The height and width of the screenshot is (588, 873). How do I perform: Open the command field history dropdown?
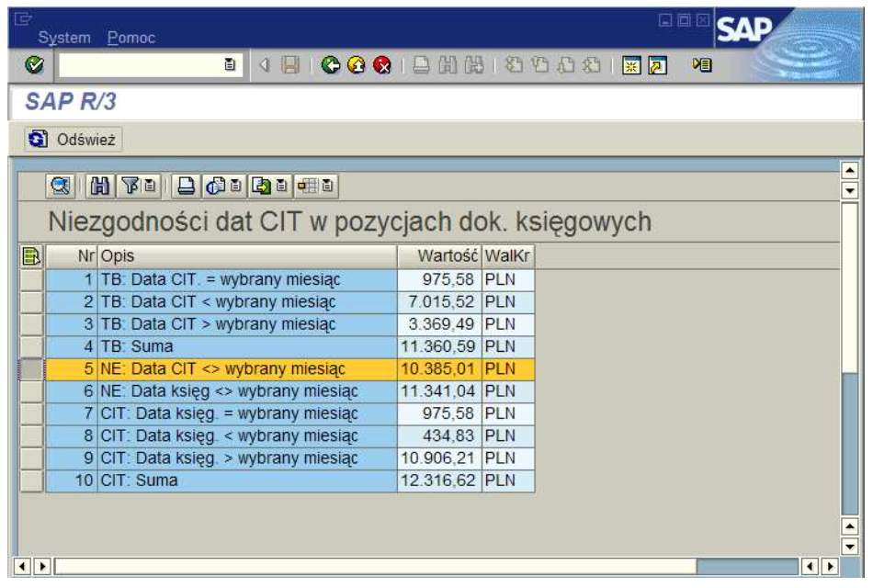coord(230,66)
